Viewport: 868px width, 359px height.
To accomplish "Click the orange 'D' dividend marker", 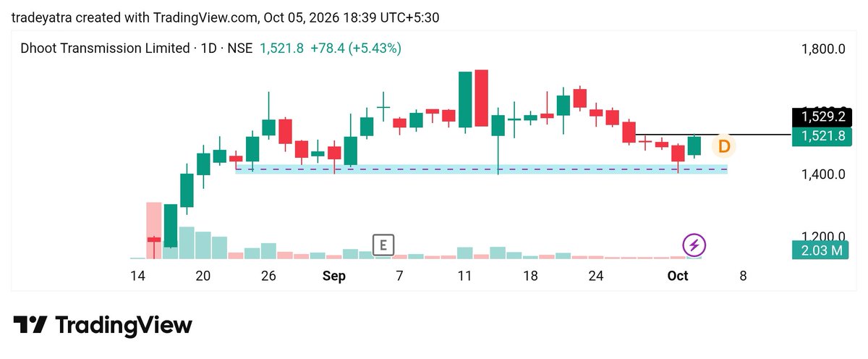I will click(723, 146).
